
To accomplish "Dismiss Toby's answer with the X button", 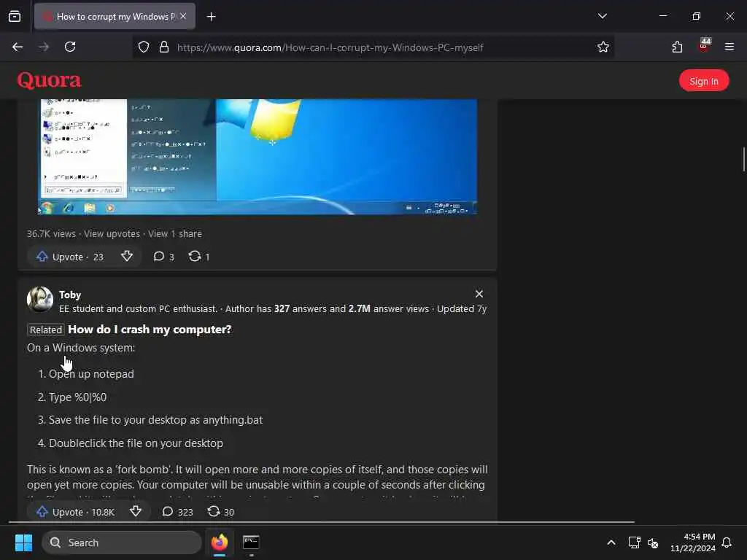I will (x=479, y=294).
